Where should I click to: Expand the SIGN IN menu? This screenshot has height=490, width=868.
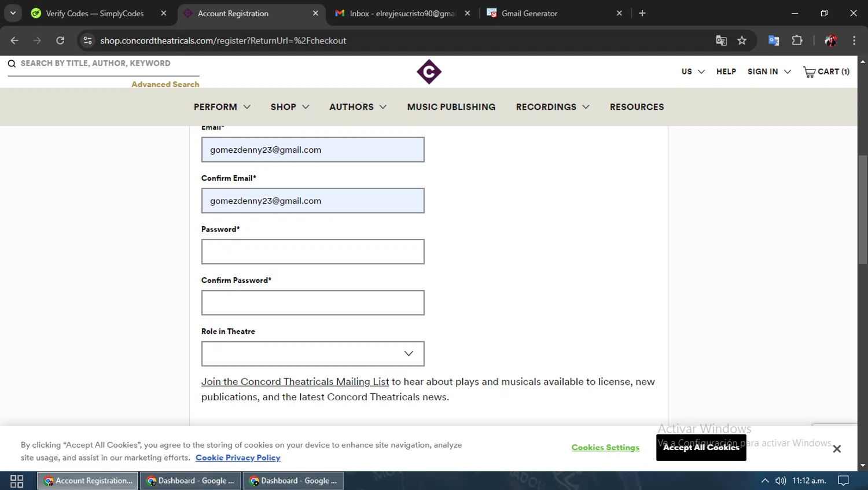pos(769,72)
